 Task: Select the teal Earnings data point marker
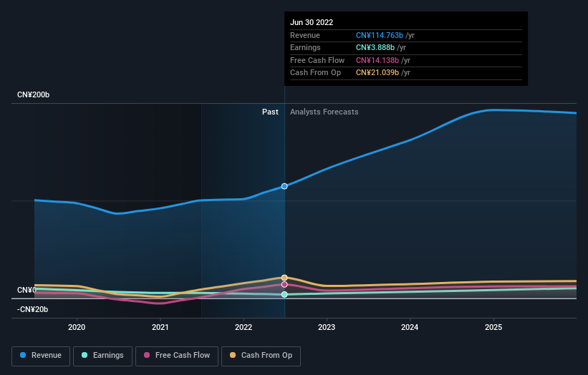(284, 294)
